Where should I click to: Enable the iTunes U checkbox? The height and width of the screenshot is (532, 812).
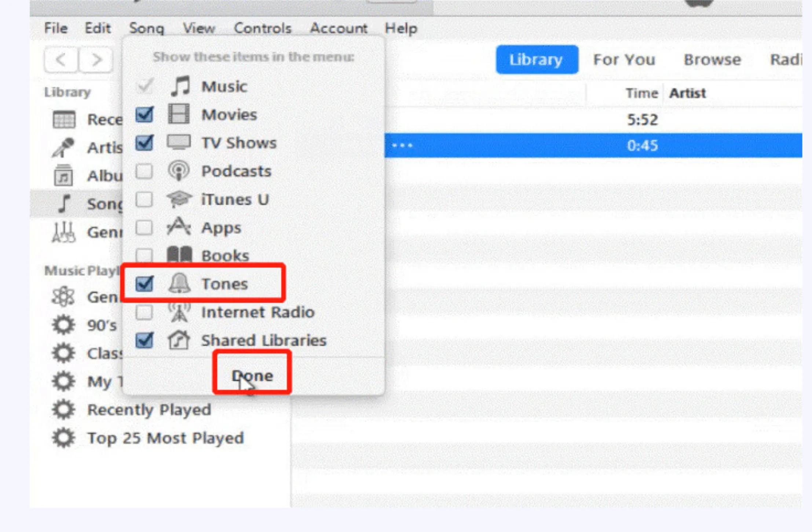coord(144,199)
